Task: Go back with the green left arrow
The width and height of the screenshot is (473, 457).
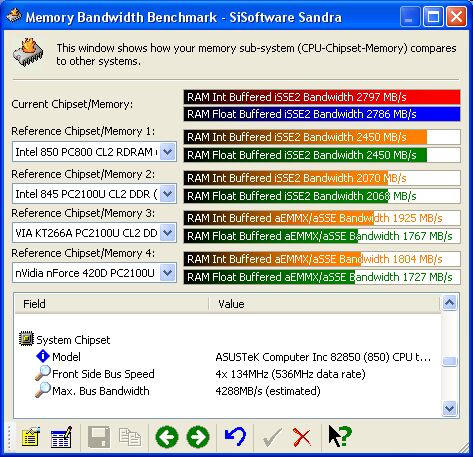Action: 167,437
